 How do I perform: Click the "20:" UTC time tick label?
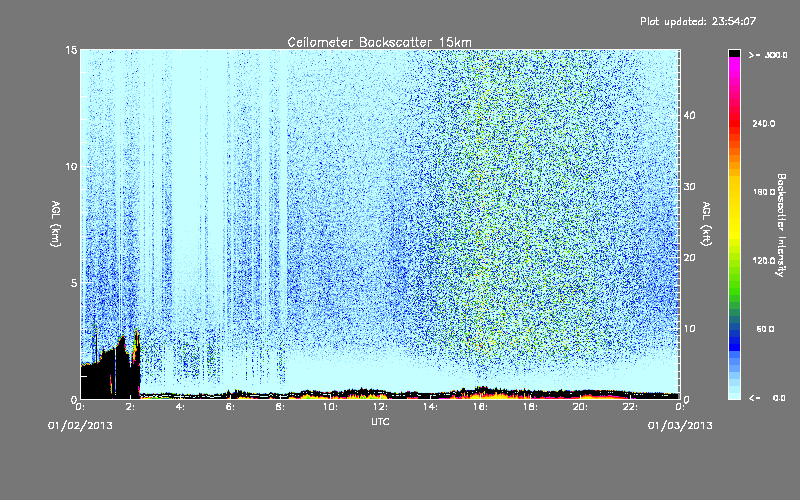click(580, 407)
